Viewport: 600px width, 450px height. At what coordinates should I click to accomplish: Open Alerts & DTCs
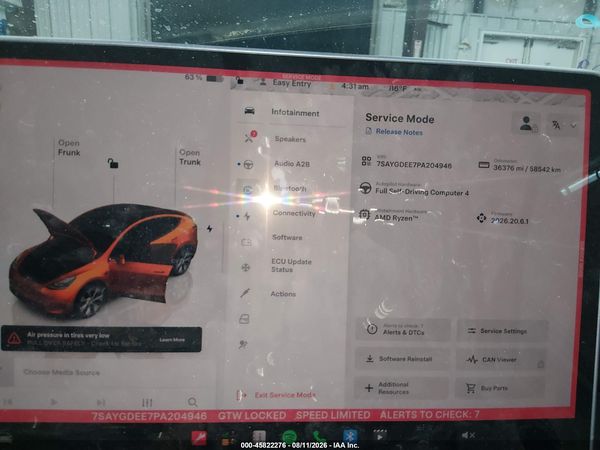click(x=403, y=330)
